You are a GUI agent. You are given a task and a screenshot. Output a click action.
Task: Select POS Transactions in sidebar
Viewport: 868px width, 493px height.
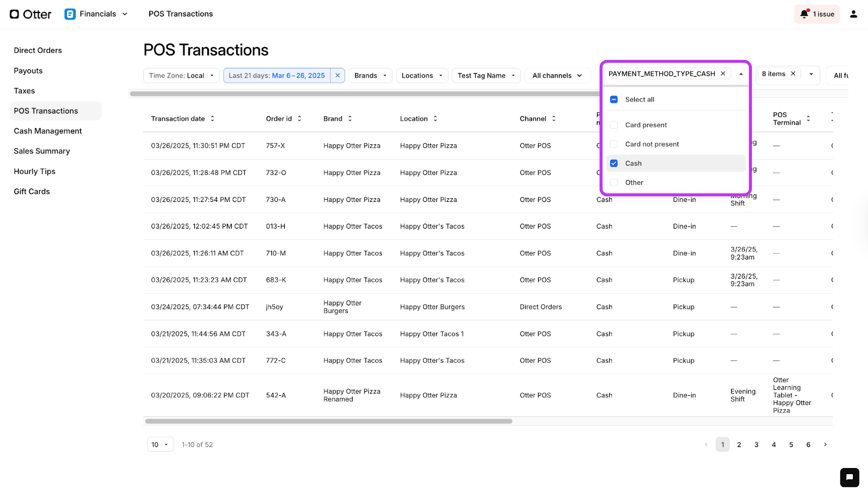(55, 111)
